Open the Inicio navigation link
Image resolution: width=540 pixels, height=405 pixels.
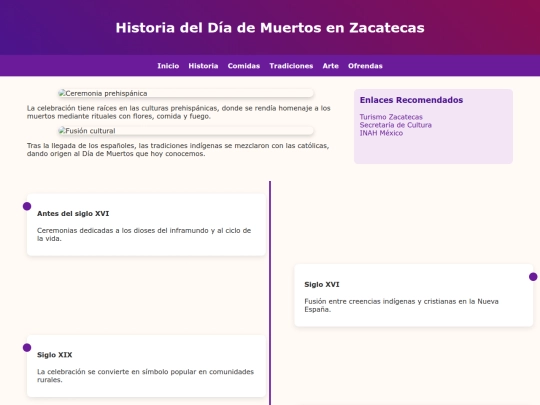[168, 66]
